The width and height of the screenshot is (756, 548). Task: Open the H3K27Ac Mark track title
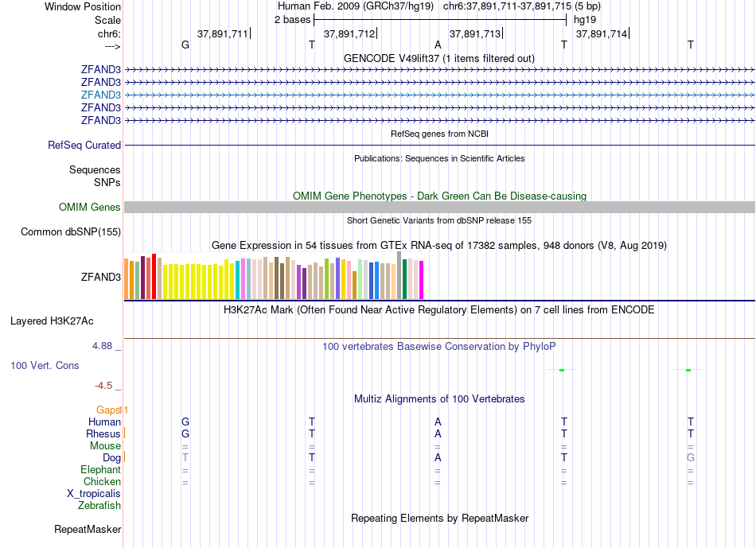pos(438,310)
